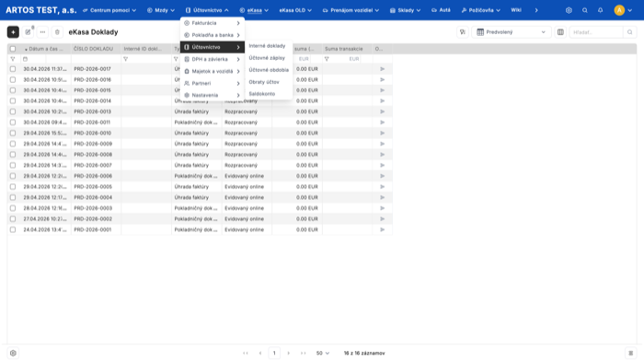Select page number 1 in pagination
Image resolution: width=644 pixels, height=362 pixels.
pos(274,353)
